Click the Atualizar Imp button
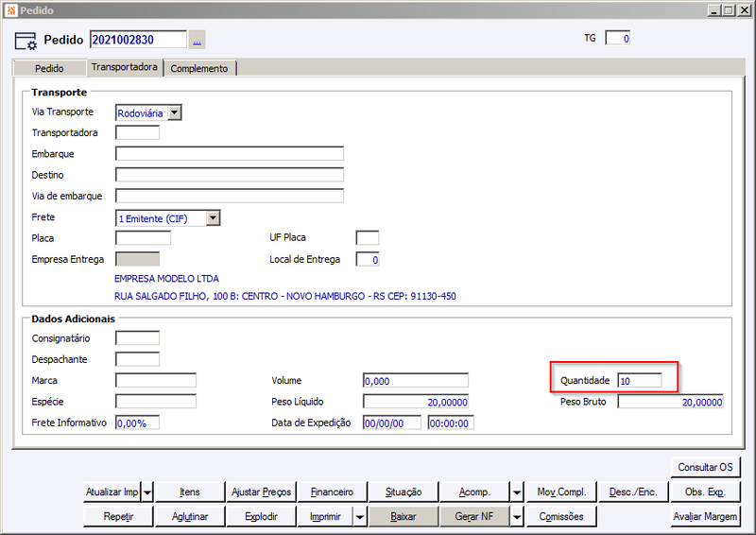 click(x=112, y=492)
